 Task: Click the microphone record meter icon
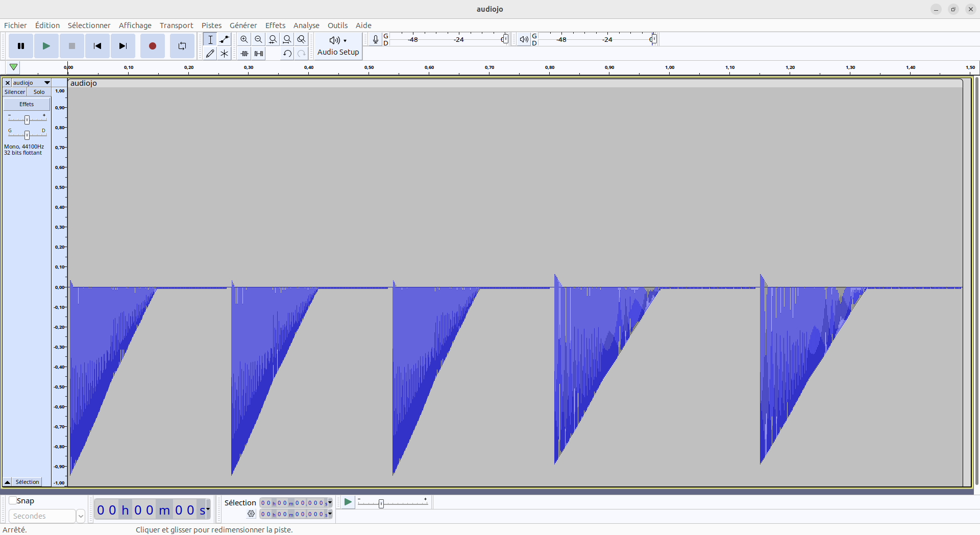click(x=375, y=39)
